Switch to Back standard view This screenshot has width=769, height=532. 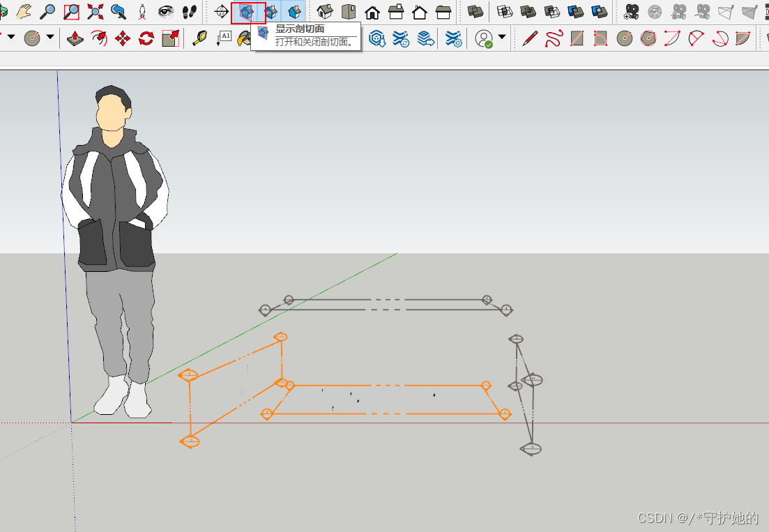(x=419, y=12)
